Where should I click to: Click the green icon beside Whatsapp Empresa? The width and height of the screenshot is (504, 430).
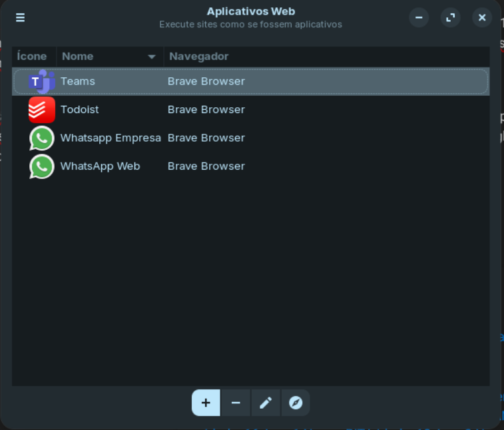[x=41, y=138]
